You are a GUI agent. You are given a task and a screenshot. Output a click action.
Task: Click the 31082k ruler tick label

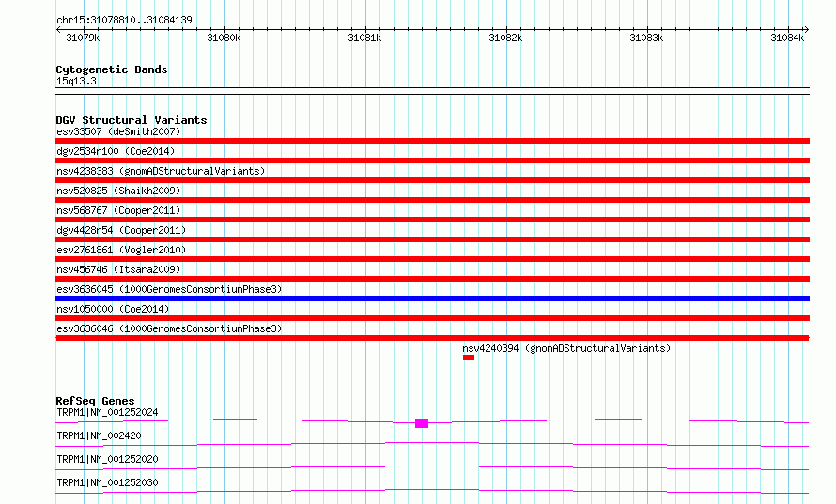(505, 38)
